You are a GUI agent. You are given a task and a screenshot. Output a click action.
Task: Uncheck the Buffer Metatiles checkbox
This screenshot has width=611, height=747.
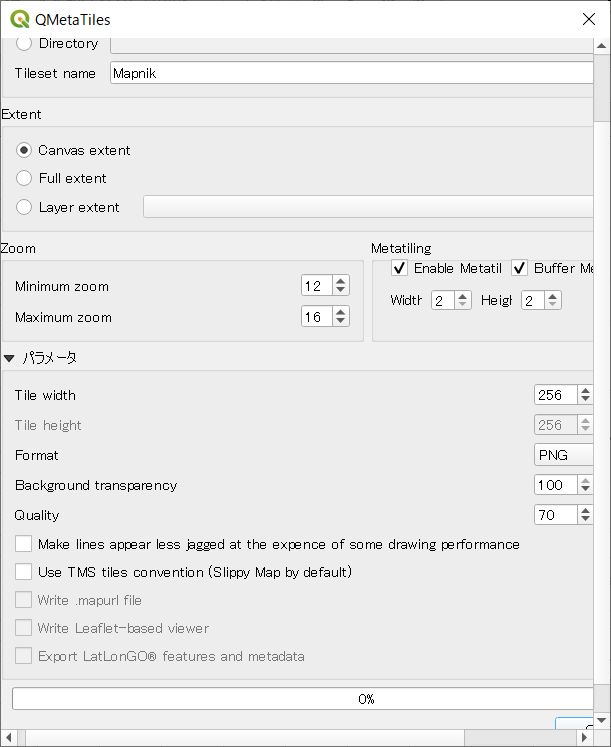[x=519, y=268]
